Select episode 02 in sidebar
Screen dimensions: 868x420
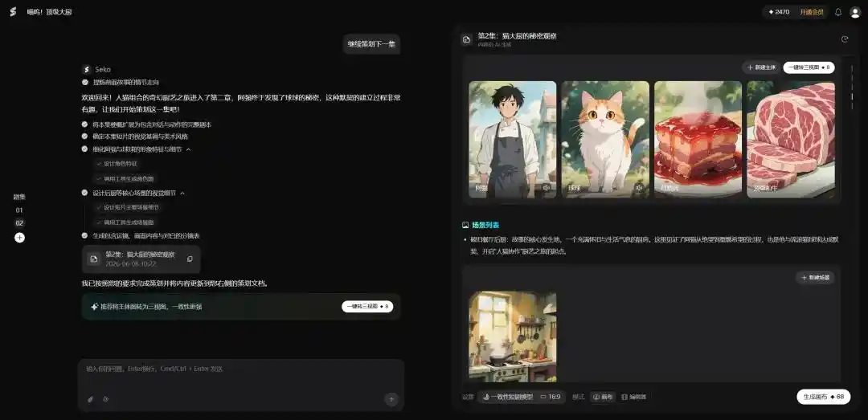click(19, 223)
